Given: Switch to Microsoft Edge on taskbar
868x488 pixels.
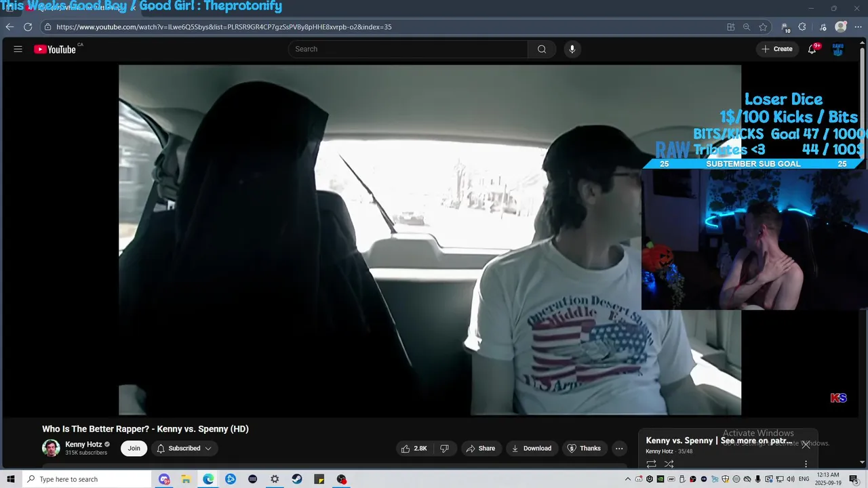Looking at the screenshot, I should [x=208, y=479].
